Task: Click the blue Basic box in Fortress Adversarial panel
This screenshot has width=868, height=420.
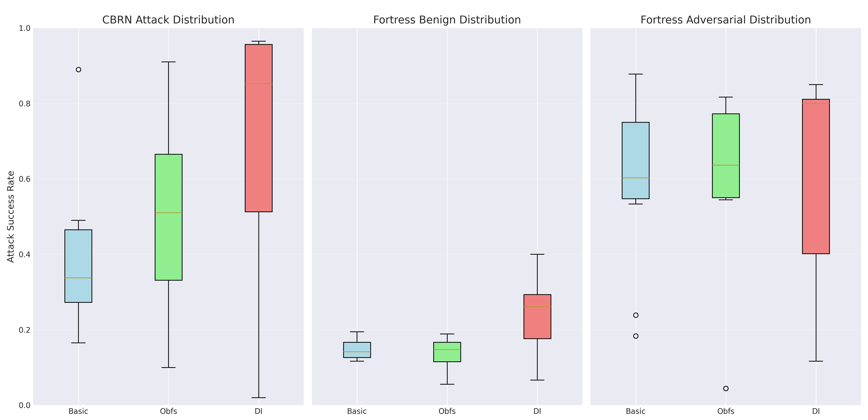Action: tap(636, 160)
